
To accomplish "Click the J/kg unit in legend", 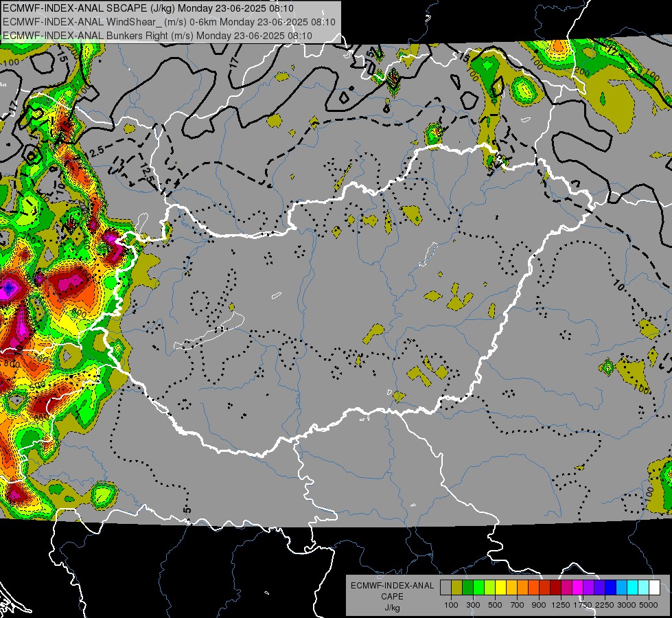I will (x=392, y=608).
